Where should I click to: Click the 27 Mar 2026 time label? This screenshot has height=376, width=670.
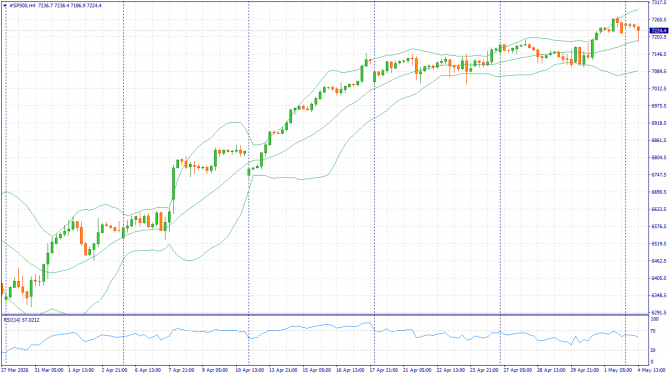point(15,370)
